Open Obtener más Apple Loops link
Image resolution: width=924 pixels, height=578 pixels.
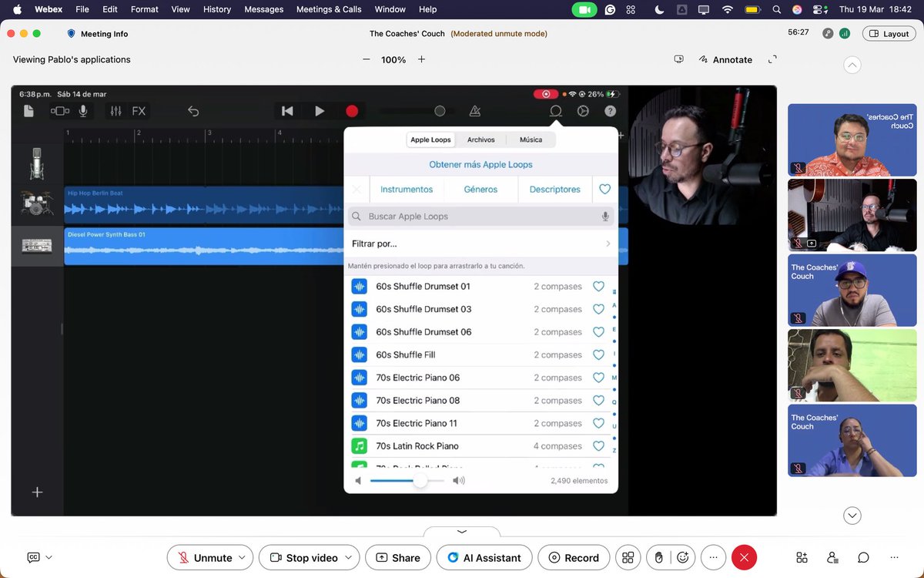coord(480,164)
